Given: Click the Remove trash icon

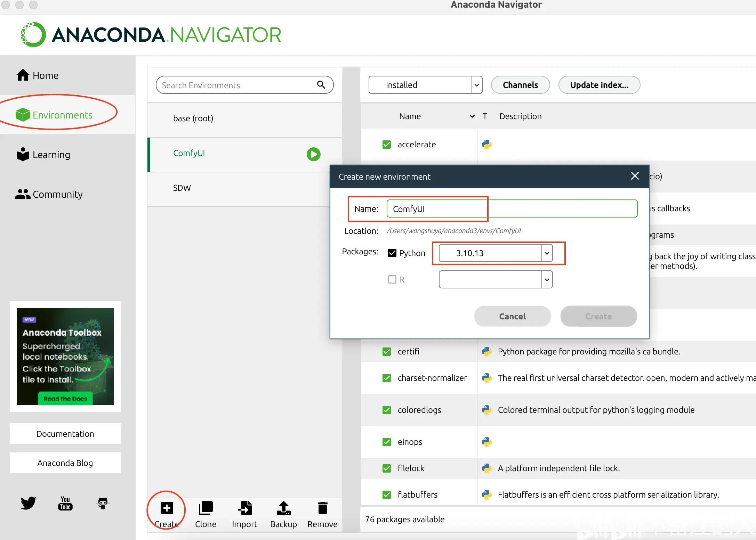Looking at the screenshot, I should [x=322, y=508].
